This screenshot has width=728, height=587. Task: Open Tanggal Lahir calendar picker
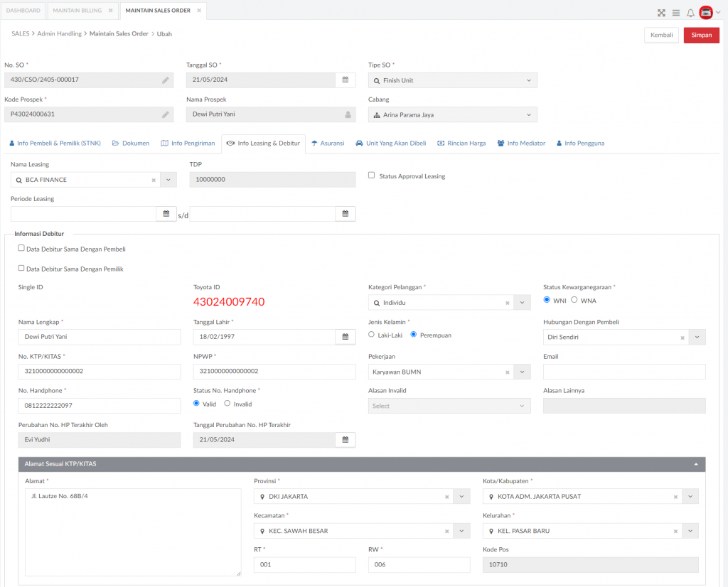(x=346, y=337)
